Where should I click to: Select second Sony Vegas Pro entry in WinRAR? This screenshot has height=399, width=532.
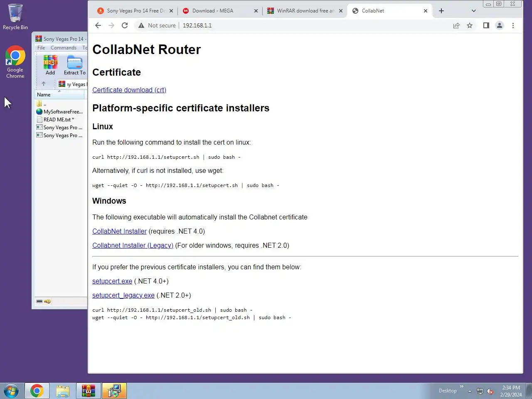pyautogui.click(x=60, y=135)
